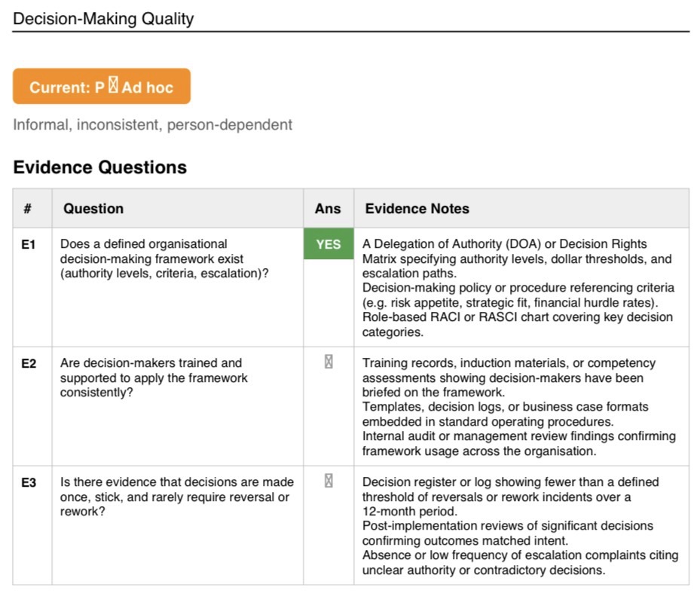Click the Decision-Making Quality heading

point(103,19)
